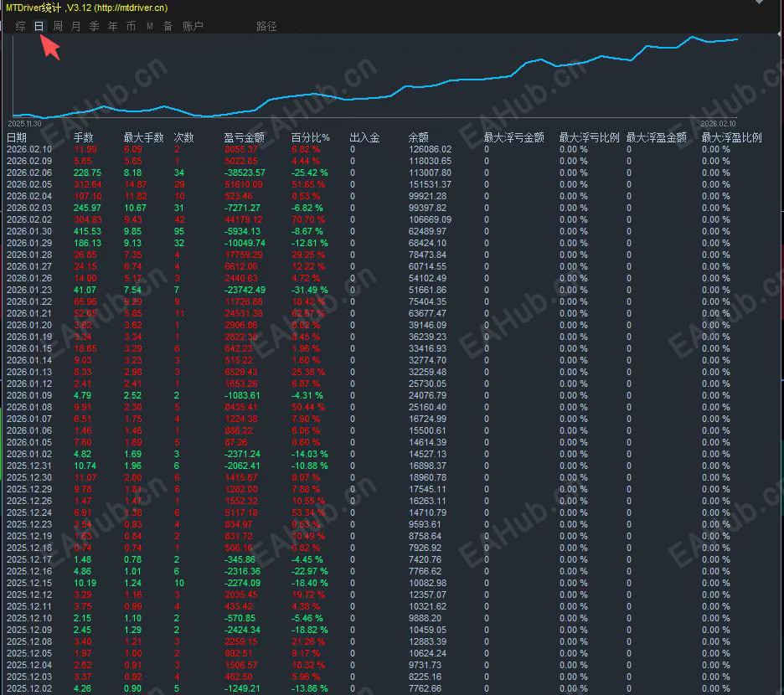Open the 周 weekly tab

[58, 26]
